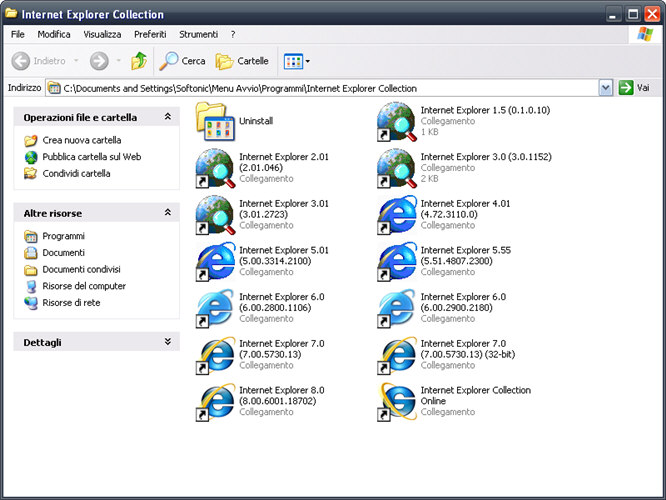Viewport: 666px width, 500px height.
Task: Click Pubblica cartella sul Web link
Action: click(x=92, y=157)
